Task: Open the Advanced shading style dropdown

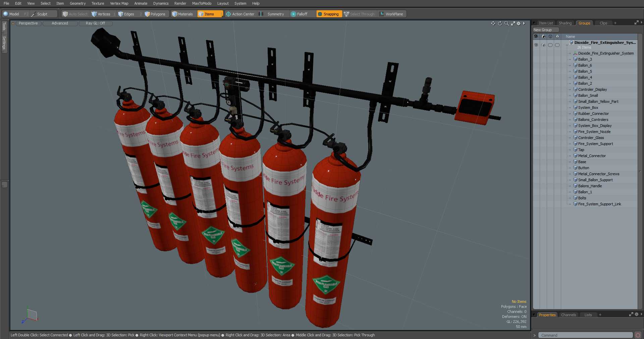Action: pos(60,23)
